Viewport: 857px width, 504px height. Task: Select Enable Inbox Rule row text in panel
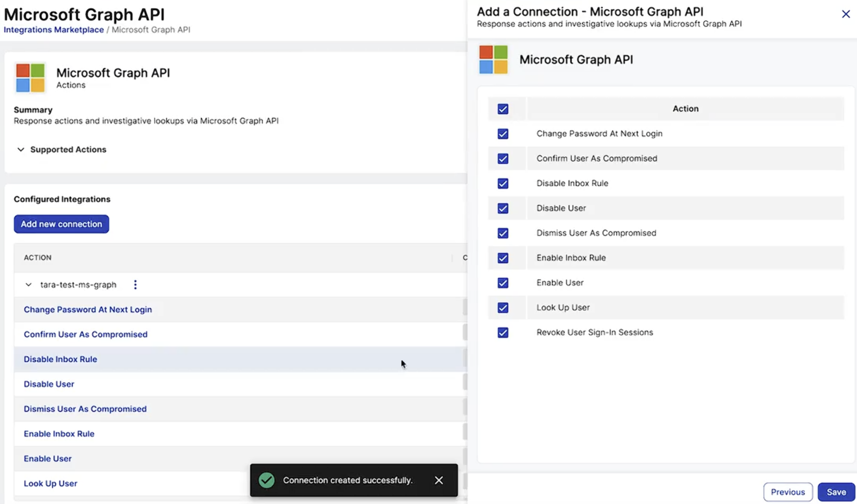[571, 258]
